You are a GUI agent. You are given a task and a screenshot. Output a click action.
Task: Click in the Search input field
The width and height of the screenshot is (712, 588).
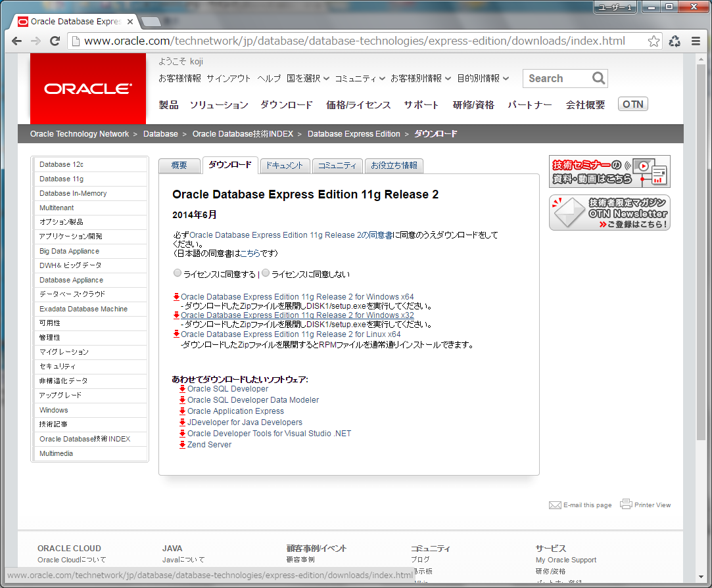point(559,78)
